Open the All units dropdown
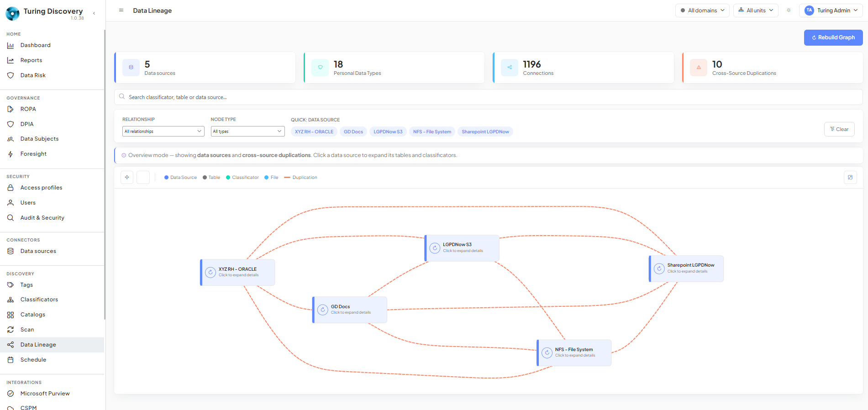868x410 pixels. (x=756, y=11)
